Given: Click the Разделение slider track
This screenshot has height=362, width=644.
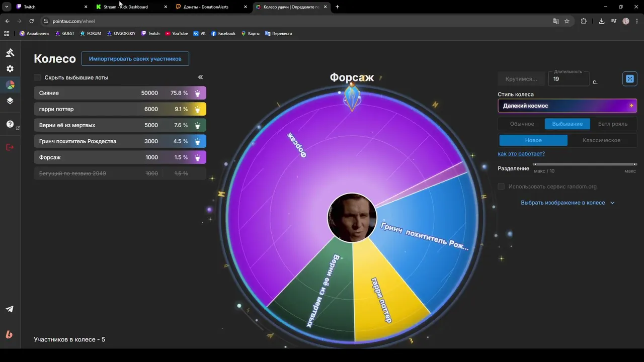Looking at the screenshot, I should tap(585, 164).
